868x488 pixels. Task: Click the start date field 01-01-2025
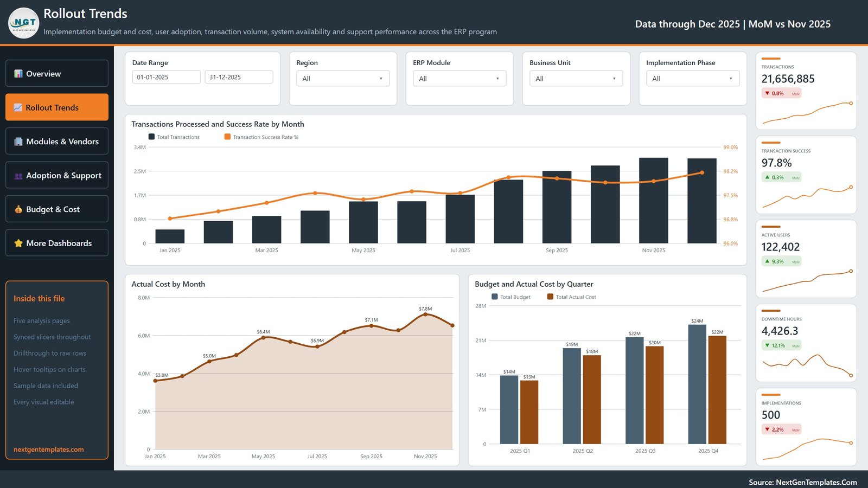(167, 77)
